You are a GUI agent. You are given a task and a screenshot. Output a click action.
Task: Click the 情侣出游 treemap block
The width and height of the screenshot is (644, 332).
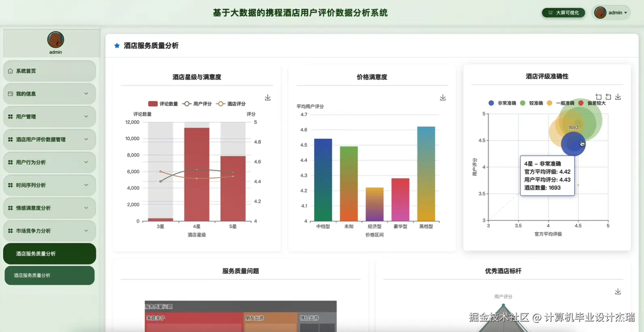(x=317, y=322)
